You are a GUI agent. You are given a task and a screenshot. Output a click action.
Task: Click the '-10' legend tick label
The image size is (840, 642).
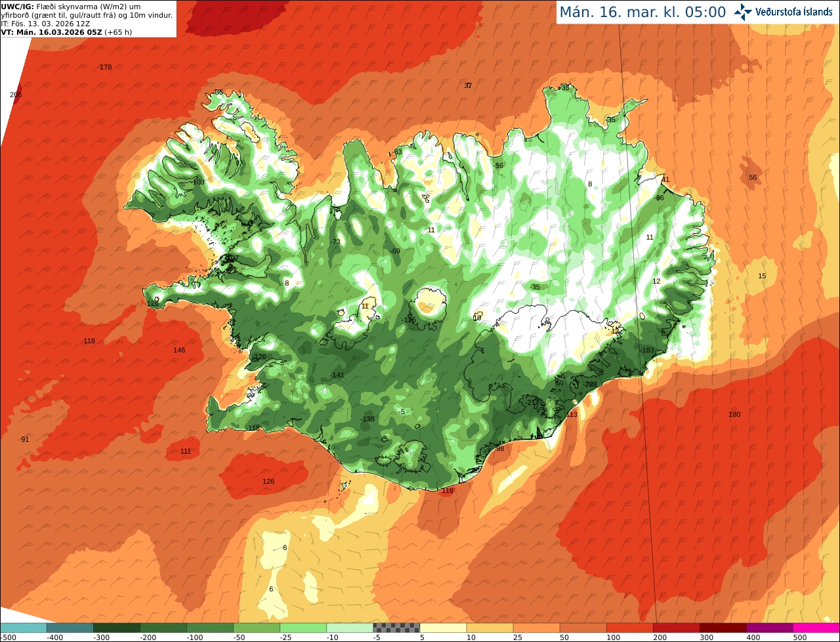[334, 637]
